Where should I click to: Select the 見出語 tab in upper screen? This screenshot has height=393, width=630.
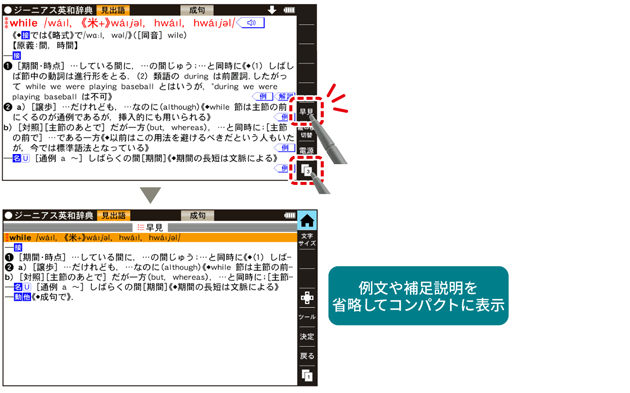[x=113, y=10]
